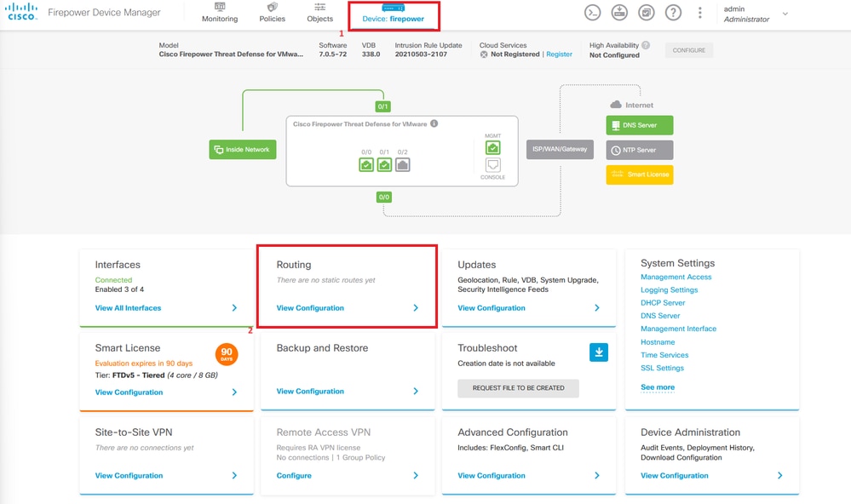
Task: Click the Smart License diagram button
Action: (x=640, y=175)
